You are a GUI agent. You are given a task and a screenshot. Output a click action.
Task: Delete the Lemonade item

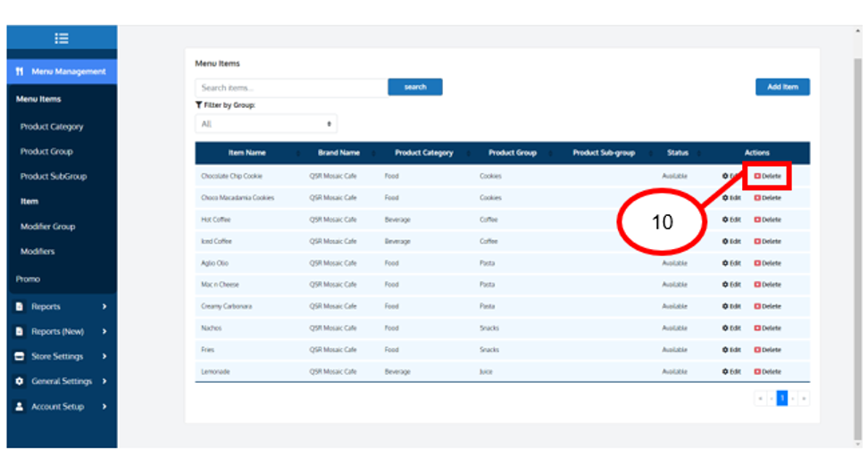(768, 372)
